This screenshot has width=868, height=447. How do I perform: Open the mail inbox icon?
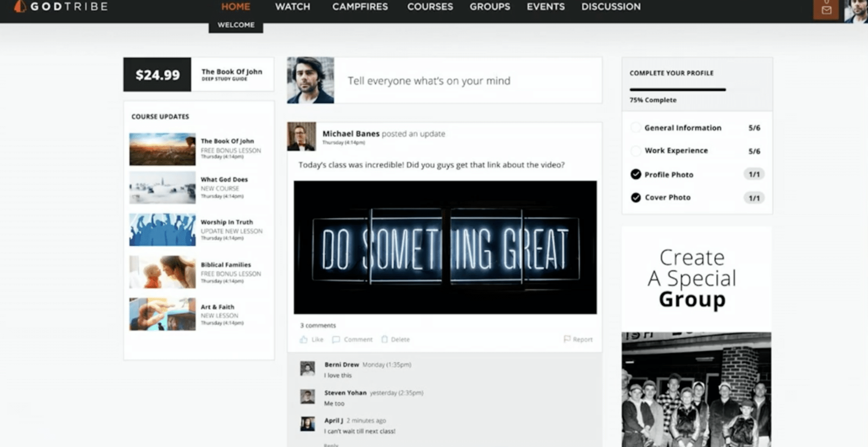point(826,9)
